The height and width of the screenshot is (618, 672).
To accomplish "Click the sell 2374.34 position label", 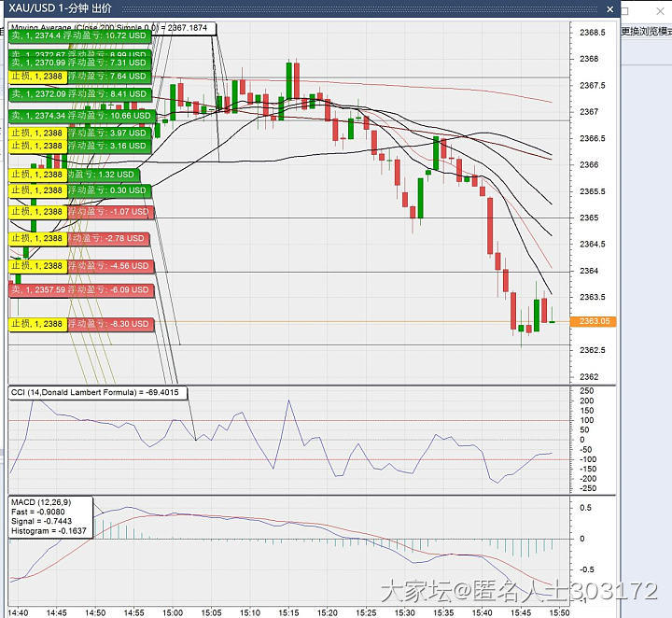I will 79,116.
